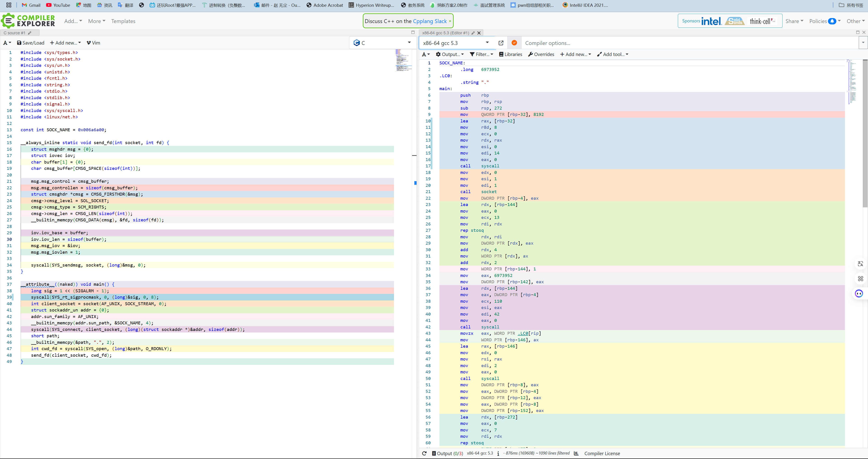Viewport: 868px width, 459px height.
Task: Click the grid floating icon at right edge
Action: click(860, 279)
